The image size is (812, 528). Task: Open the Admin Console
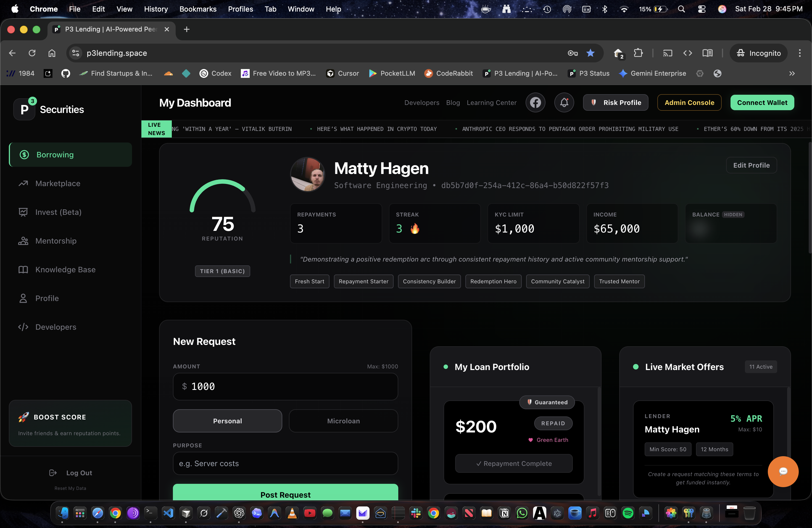[x=689, y=102]
